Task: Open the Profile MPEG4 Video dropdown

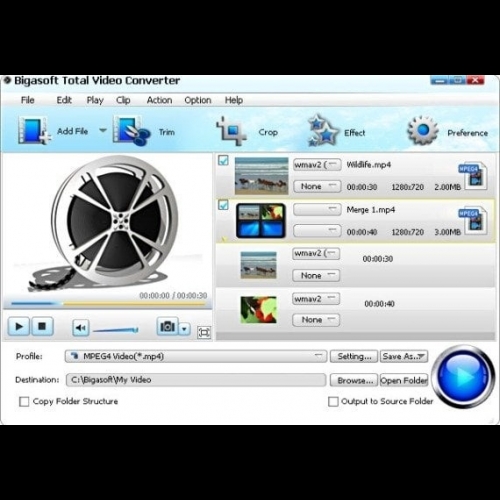Action: point(196,356)
